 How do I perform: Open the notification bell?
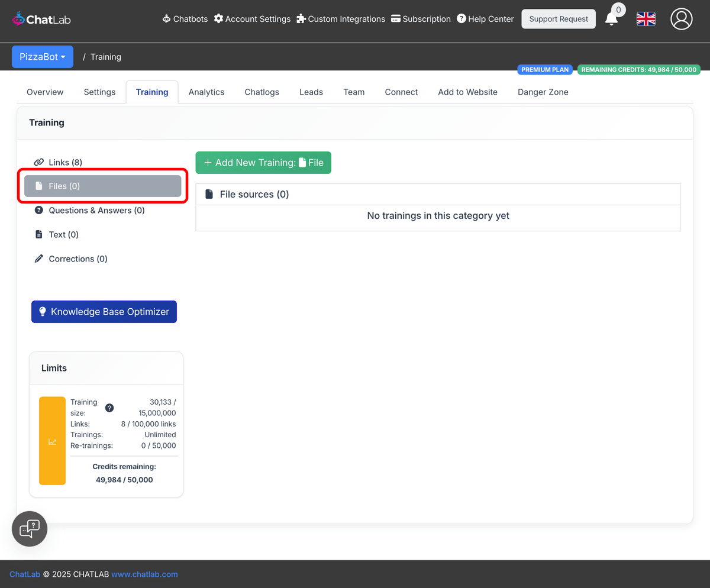pos(612,19)
